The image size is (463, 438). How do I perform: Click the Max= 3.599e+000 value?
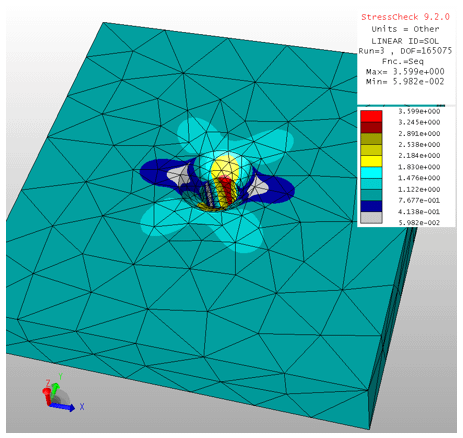405,72
